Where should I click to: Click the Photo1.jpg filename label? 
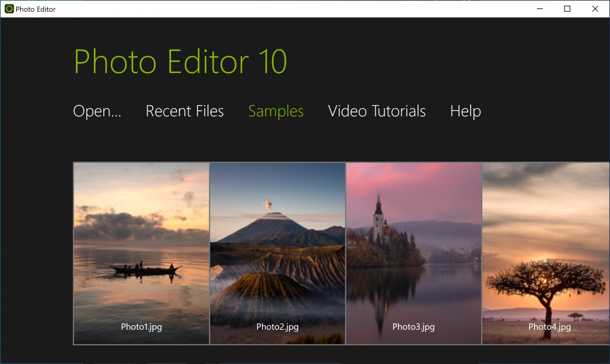[x=141, y=327]
